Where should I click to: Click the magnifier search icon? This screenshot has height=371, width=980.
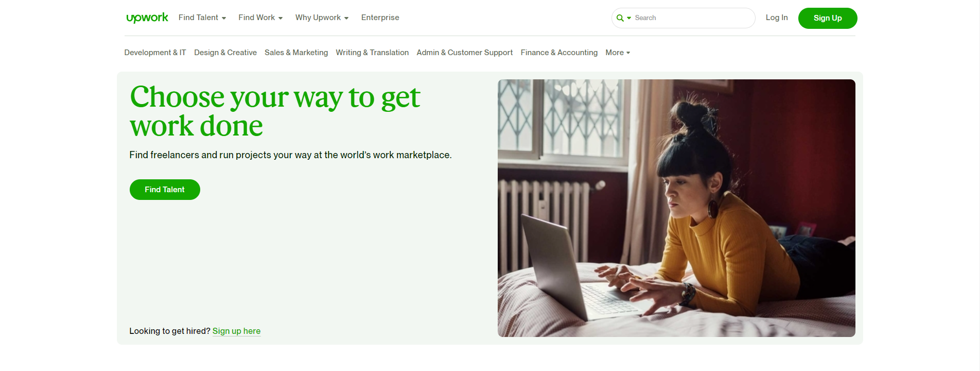click(620, 18)
